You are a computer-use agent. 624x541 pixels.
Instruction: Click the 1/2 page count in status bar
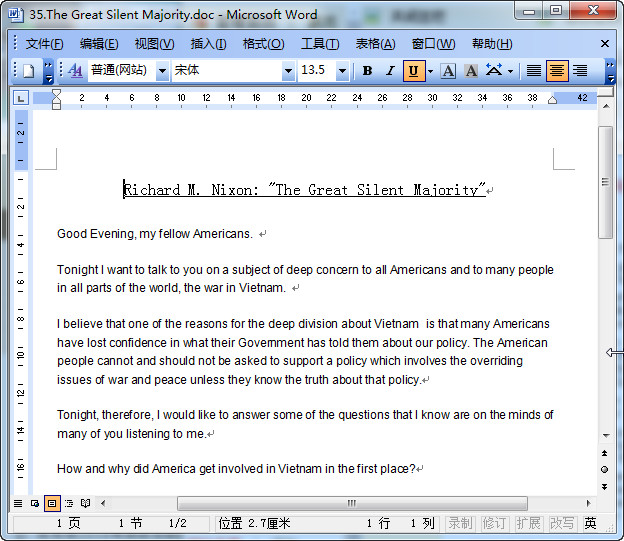pyautogui.click(x=178, y=523)
